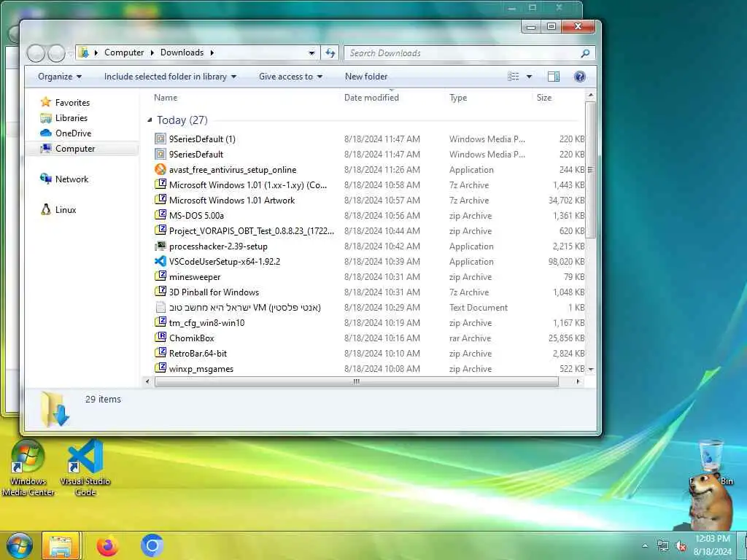Click the muted volume tray icon

[681, 546]
